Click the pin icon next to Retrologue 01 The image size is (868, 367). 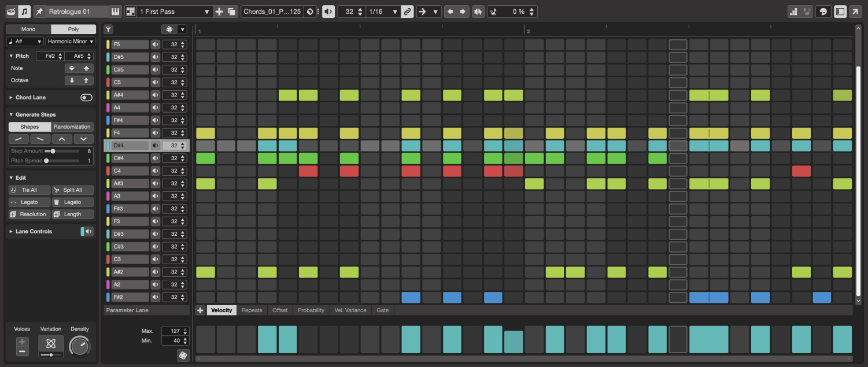pos(39,12)
